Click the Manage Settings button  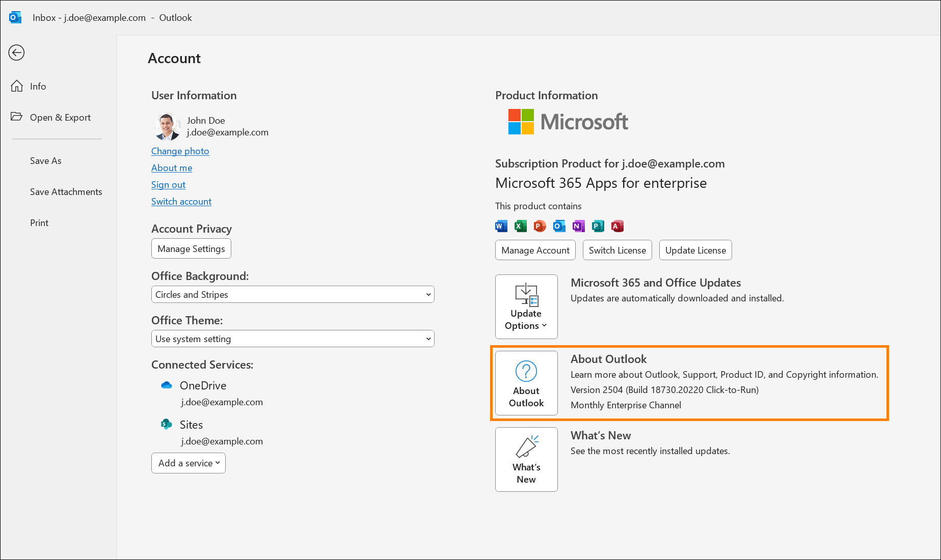(x=191, y=248)
